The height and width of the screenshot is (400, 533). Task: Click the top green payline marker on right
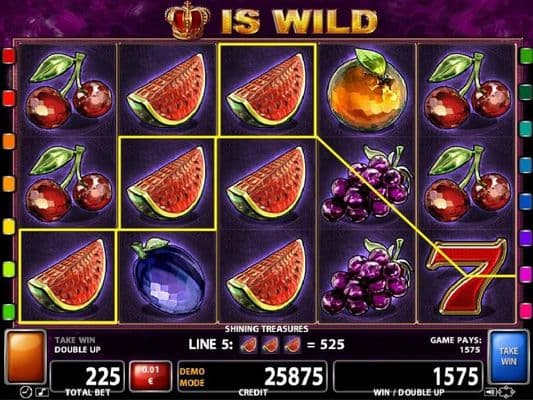coord(526,55)
